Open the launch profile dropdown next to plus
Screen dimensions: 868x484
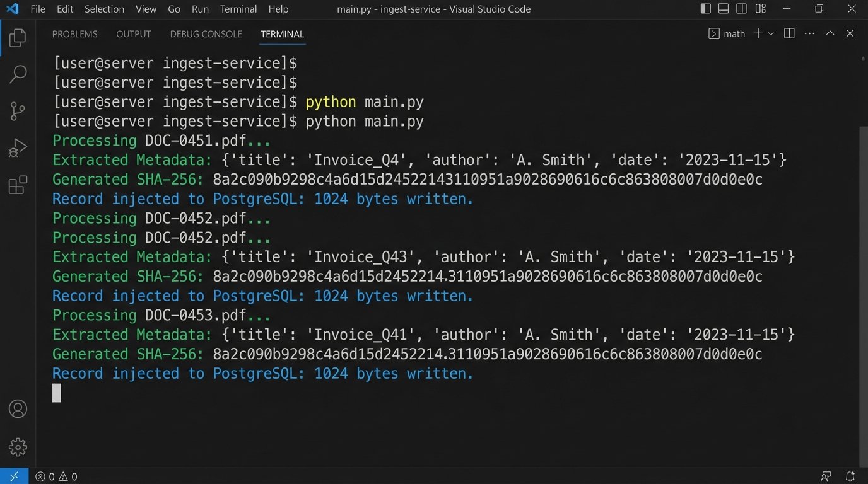point(771,34)
